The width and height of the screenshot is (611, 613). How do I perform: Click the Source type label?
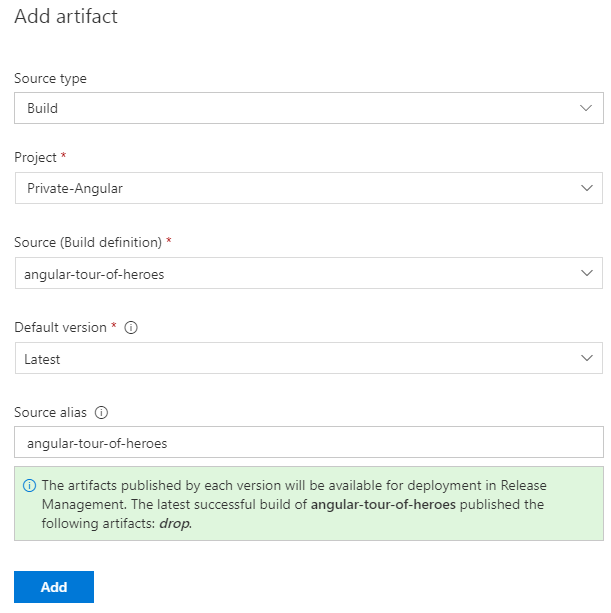tap(50, 79)
